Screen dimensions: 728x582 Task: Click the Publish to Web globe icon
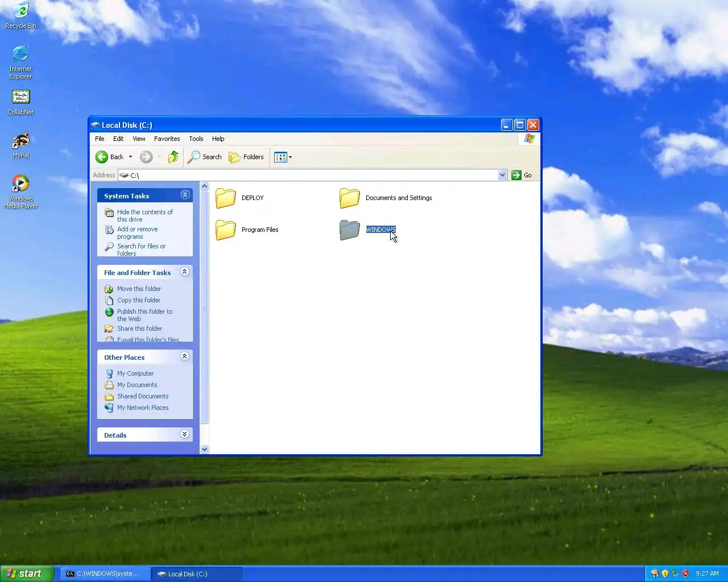point(109,312)
